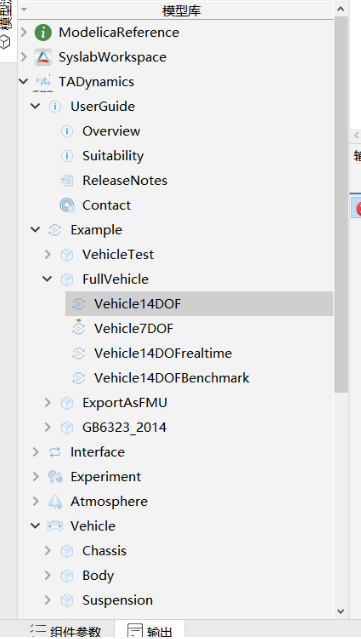Click the scrollbar up arrow

click(341, 9)
